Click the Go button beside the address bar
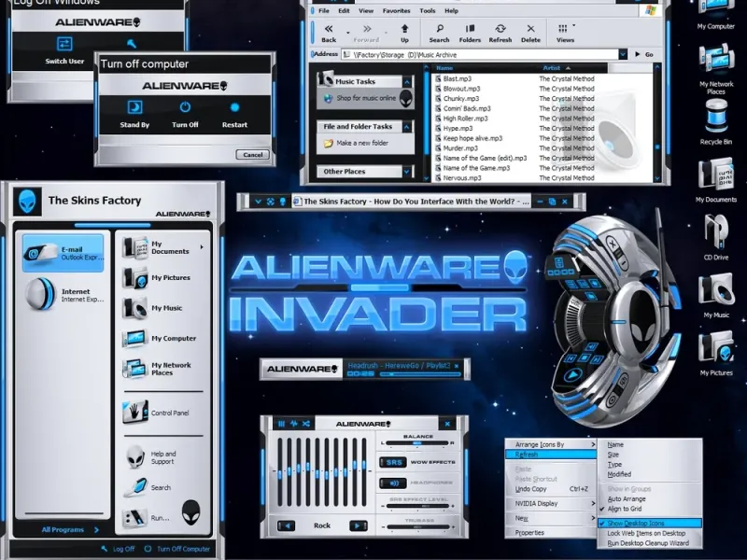Screen dimensions: 747x560 644,54
